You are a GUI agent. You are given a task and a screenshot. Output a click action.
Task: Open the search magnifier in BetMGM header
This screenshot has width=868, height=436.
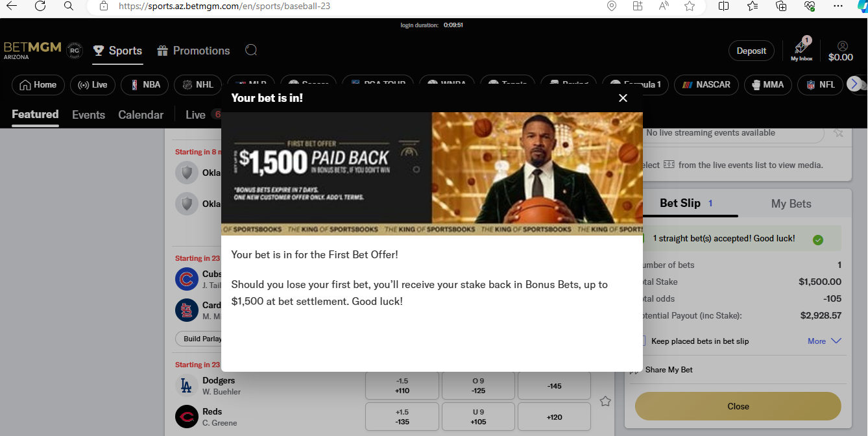[x=251, y=51]
